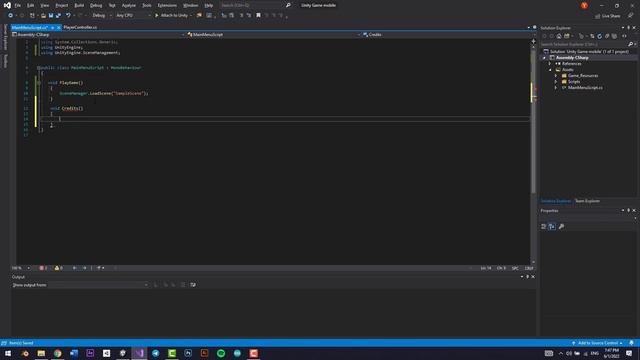Screen dimensions: 640x360
Task: Click the Property Pages wrench in Properties
Action: 561,227
